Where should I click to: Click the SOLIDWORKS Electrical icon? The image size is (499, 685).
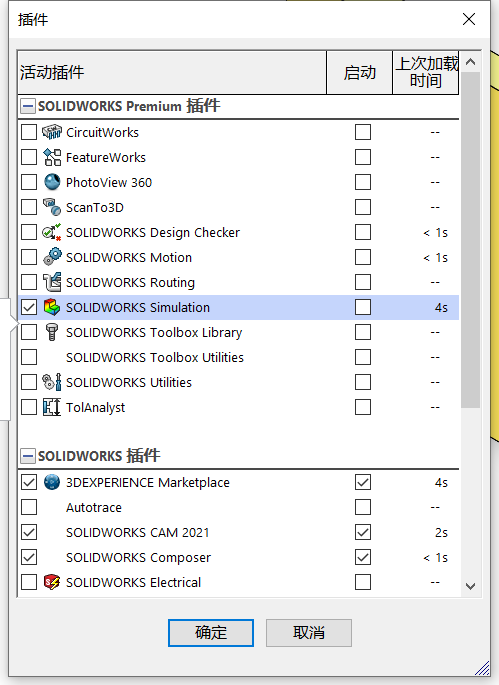[52, 582]
